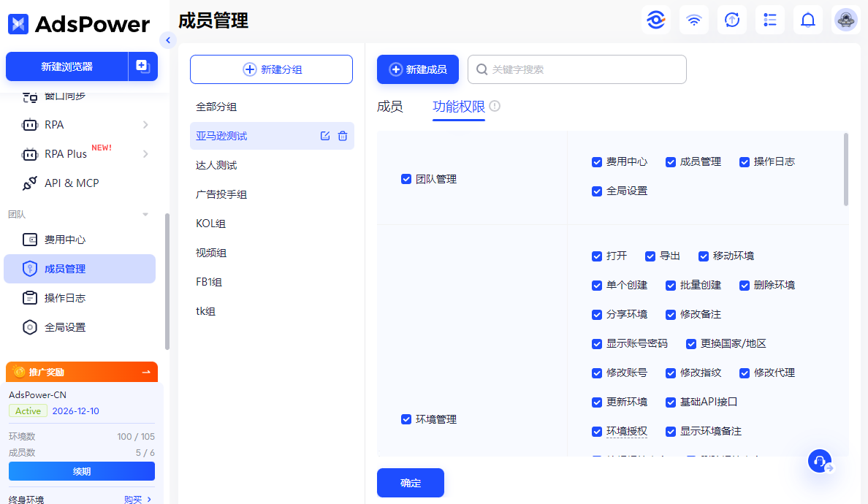Switch to the 成员 tab
The height and width of the screenshot is (504, 868).
coord(389,106)
